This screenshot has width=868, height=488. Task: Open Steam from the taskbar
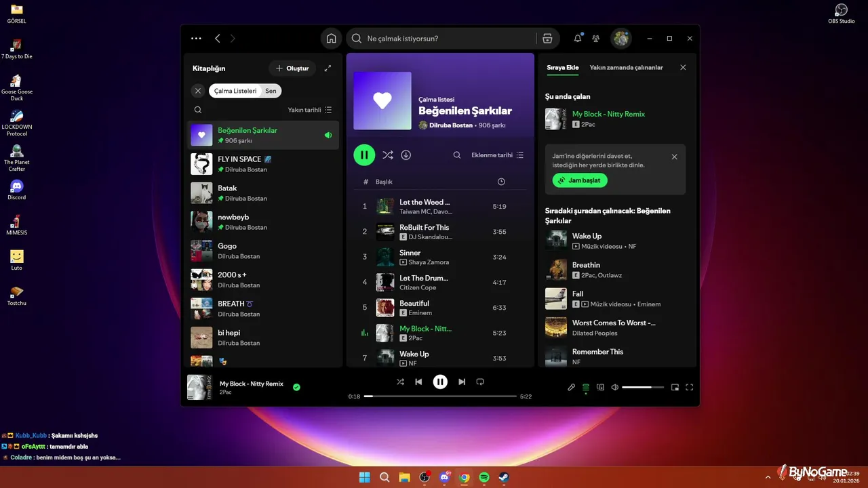tap(504, 477)
